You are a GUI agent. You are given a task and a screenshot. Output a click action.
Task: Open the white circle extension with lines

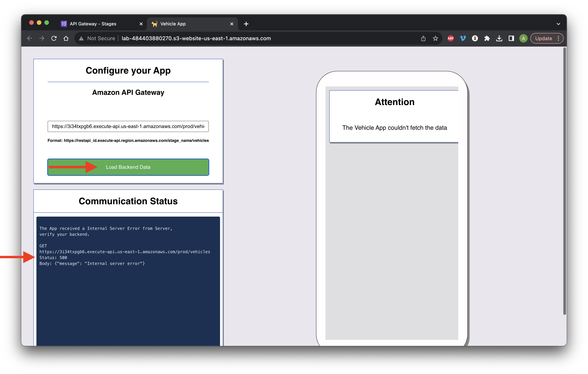475,38
